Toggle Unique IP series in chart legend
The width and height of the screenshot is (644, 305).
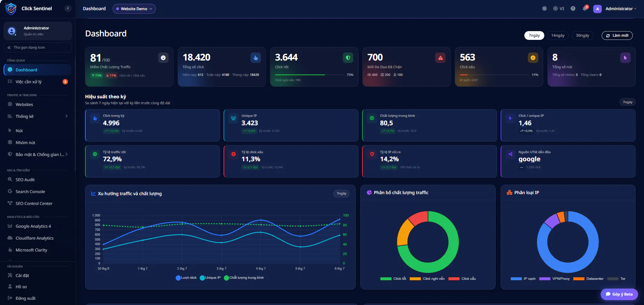210,278
